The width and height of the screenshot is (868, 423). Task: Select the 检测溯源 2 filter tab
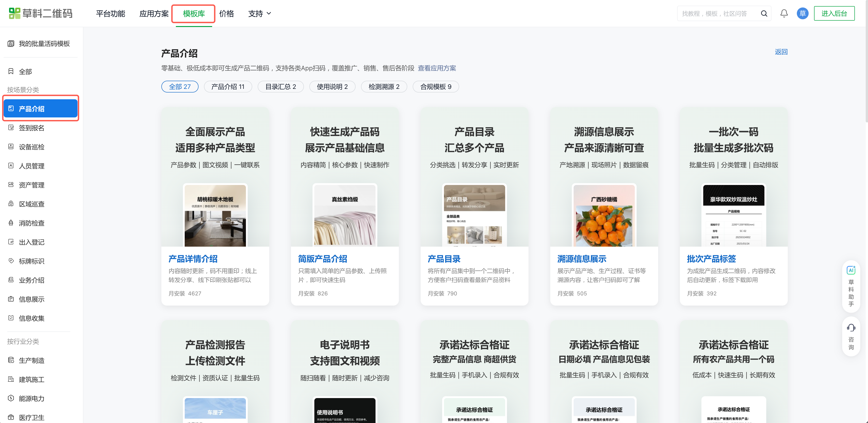(x=384, y=87)
